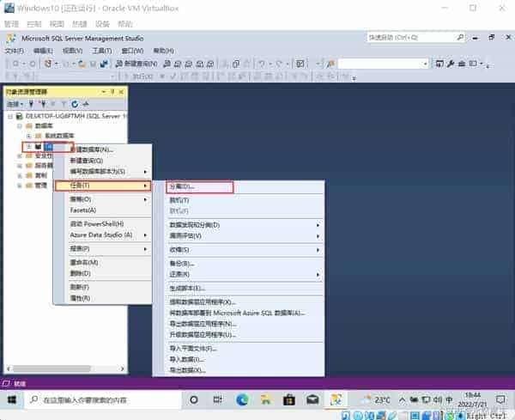515x420 pixels.
Task: Click the Cortana circle icon on taskbar
Action: (x=194, y=399)
